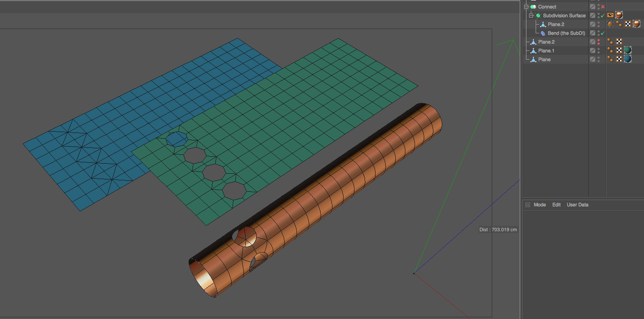Select the Plane.1 object name
Image resolution: width=644 pixels, height=319 pixels.
[x=546, y=51]
